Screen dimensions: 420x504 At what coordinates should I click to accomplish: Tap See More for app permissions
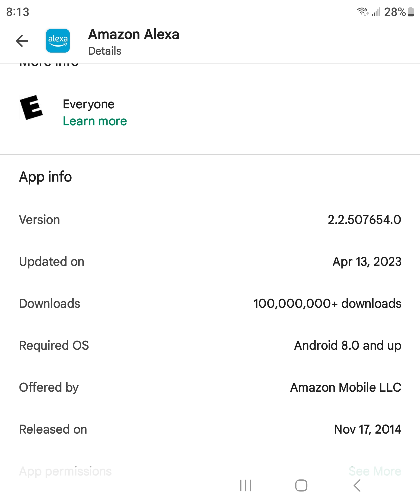pyautogui.click(x=375, y=471)
